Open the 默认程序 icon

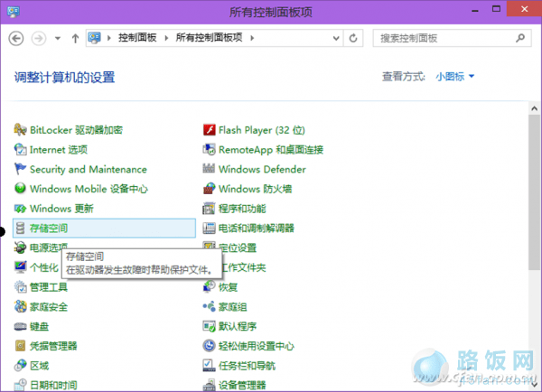(210, 326)
